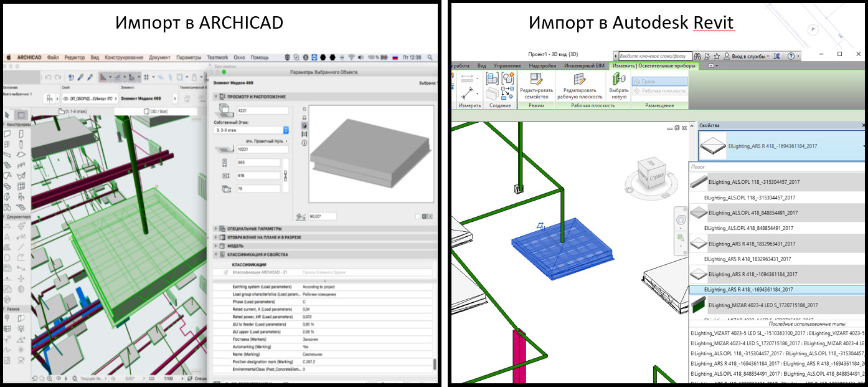Collapse the ПРОСМОТР И РАСПОЛОЖЕНИЕ section
The height and width of the screenshot is (387, 868).
[x=216, y=97]
